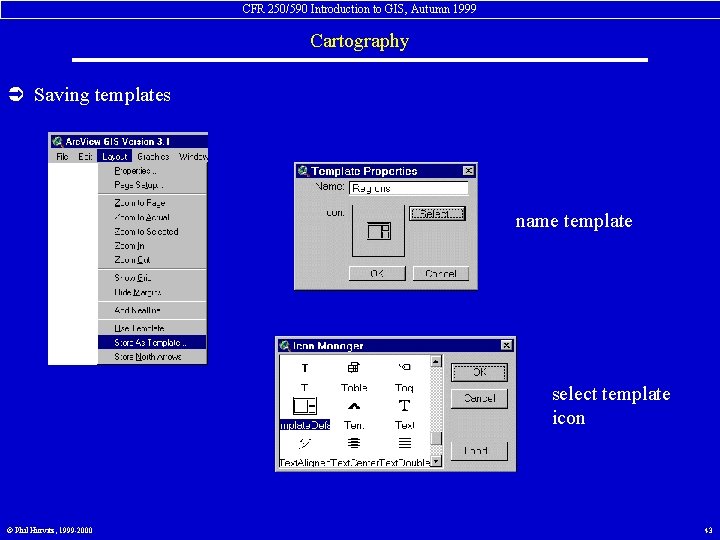Click Select button in Template Properties
720x540 pixels.
pos(437,214)
